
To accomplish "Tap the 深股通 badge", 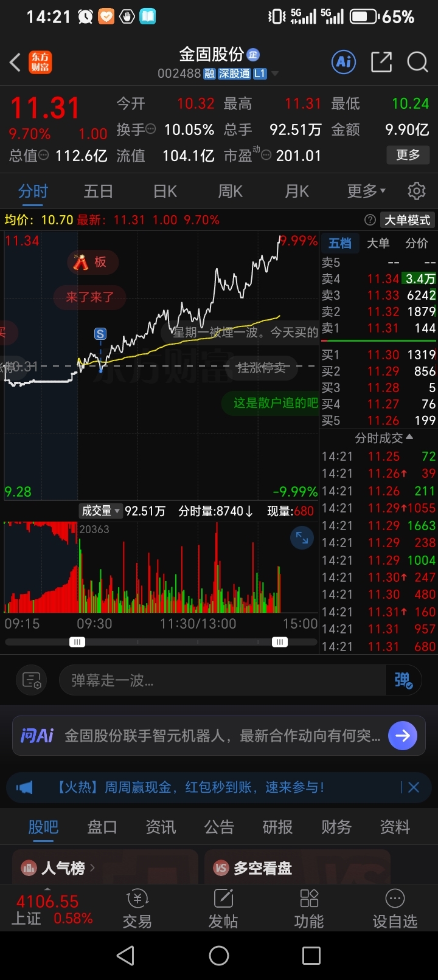I will pyautogui.click(x=234, y=74).
